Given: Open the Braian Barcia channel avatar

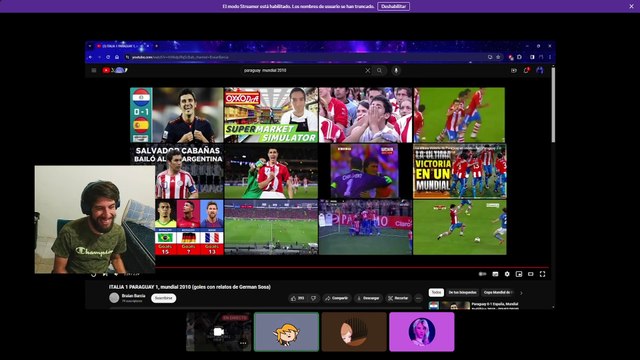Looking at the screenshot, I should tap(114, 298).
